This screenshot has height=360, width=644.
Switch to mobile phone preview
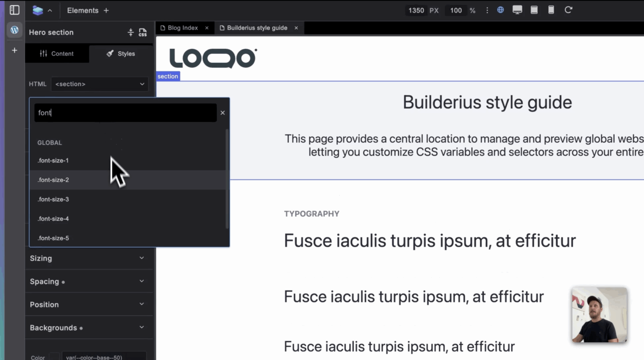(x=551, y=10)
